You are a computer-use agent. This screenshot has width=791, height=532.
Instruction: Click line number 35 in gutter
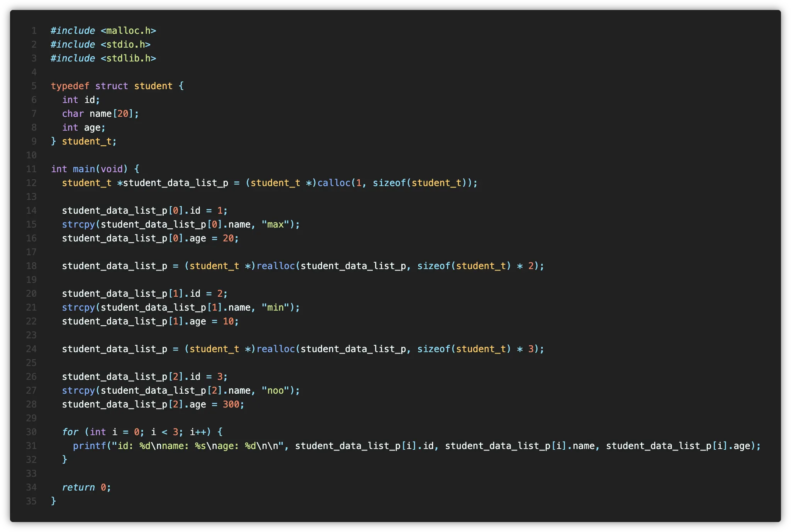31,501
